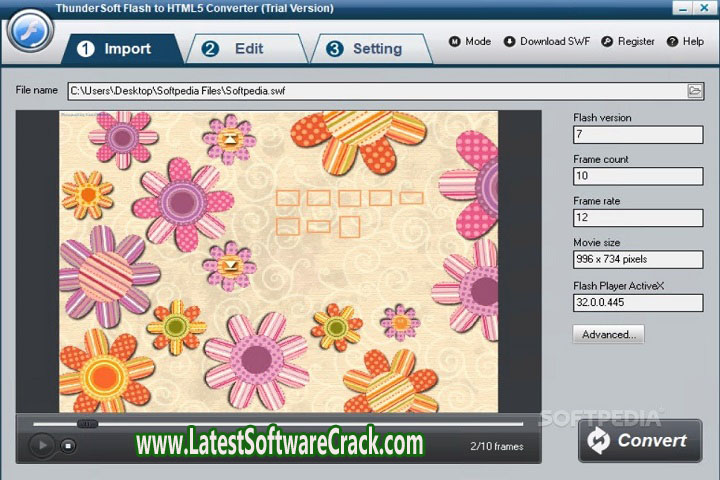Open the Register dialog

(628, 42)
